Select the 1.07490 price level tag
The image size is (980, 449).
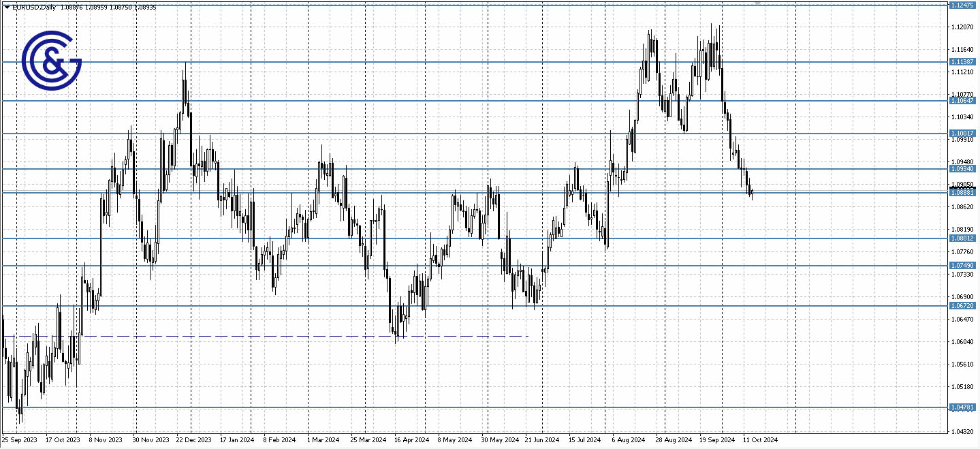pyautogui.click(x=962, y=265)
